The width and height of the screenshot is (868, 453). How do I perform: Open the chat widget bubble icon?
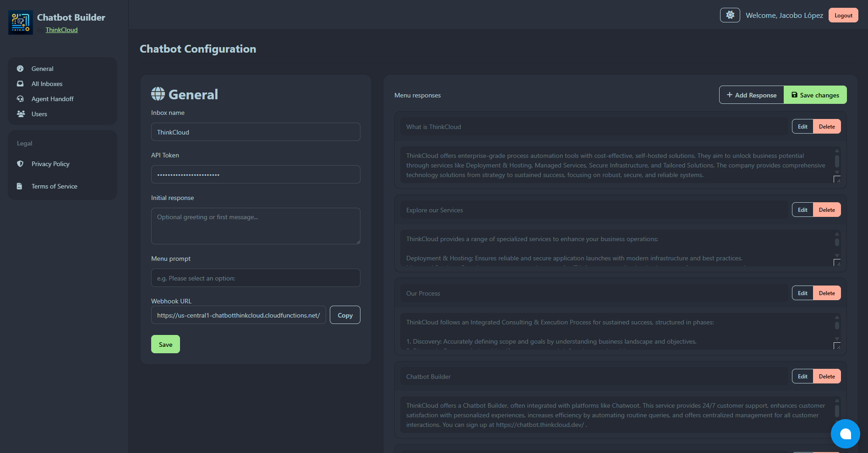pos(845,434)
